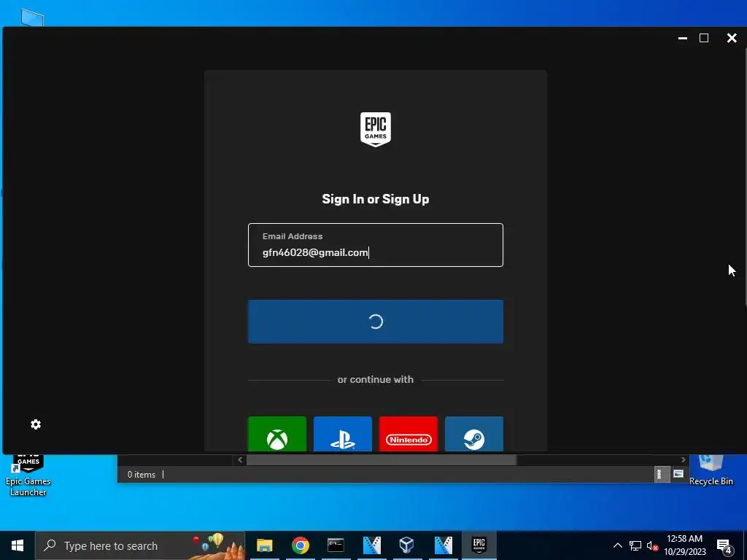This screenshot has height=560, width=747.
Task: Sign in with PlayStation Network
Action: [343, 434]
